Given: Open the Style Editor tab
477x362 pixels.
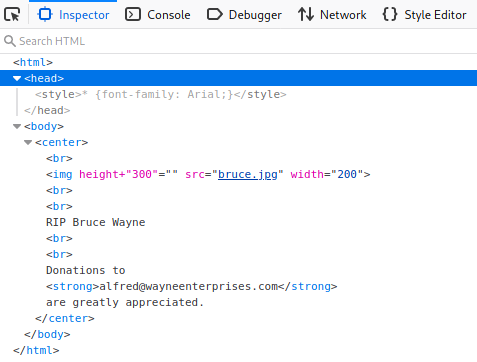Looking at the screenshot, I should pyautogui.click(x=424, y=15).
